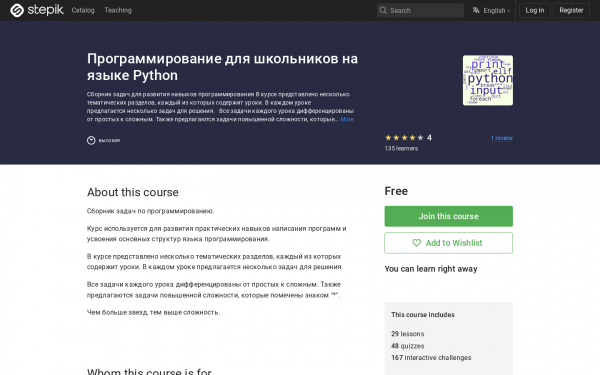Open the Teaching menu item
The height and width of the screenshot is (375, 600).
(118, 10)
